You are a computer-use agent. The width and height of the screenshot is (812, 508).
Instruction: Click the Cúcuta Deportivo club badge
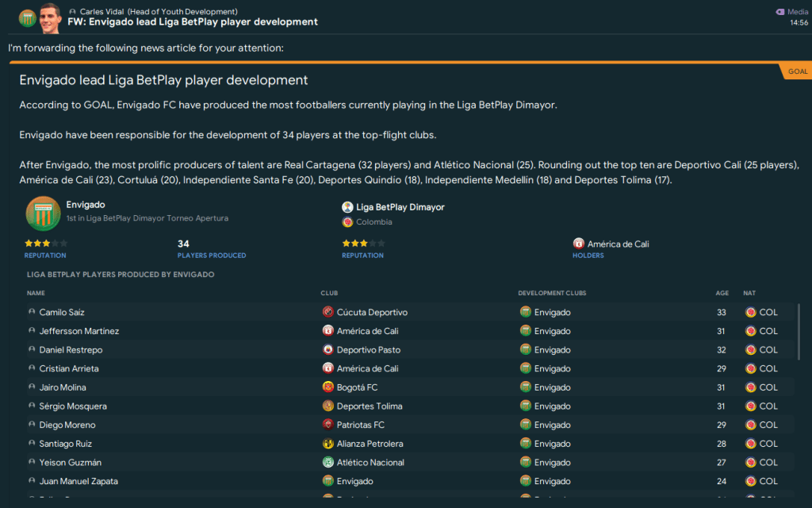tap(328, 313)
